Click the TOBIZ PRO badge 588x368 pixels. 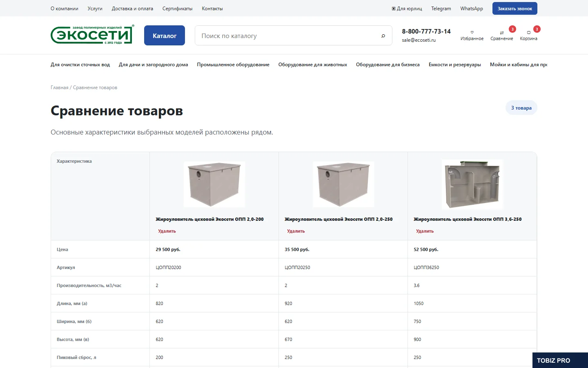pos(560,360)
